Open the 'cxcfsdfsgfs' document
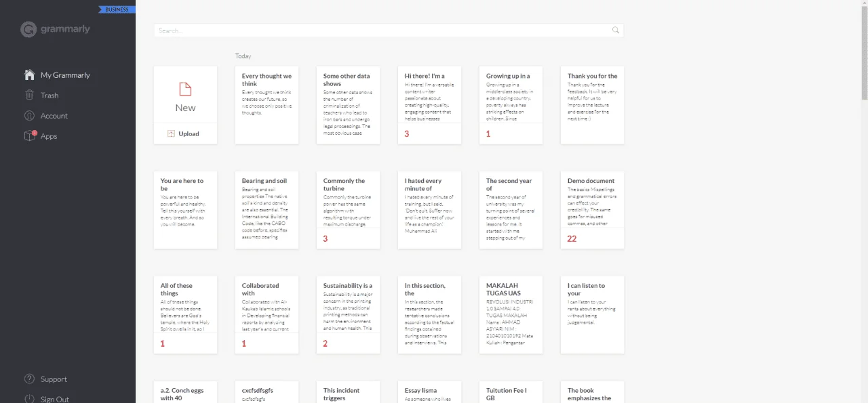The height and width of the screenshot is (403, 868). 267,392
